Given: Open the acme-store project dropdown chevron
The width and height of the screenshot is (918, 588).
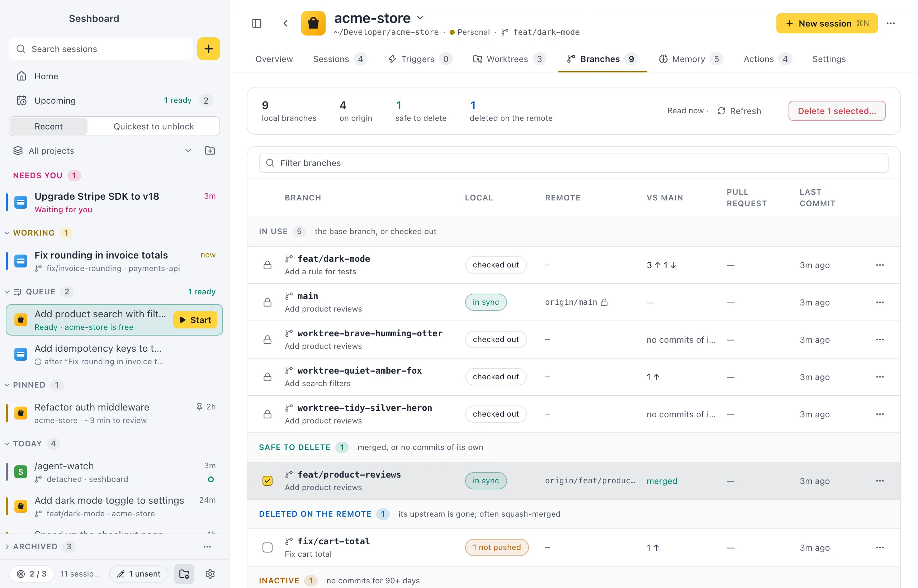Looking at the screenshot, I should tap(420, 18).
